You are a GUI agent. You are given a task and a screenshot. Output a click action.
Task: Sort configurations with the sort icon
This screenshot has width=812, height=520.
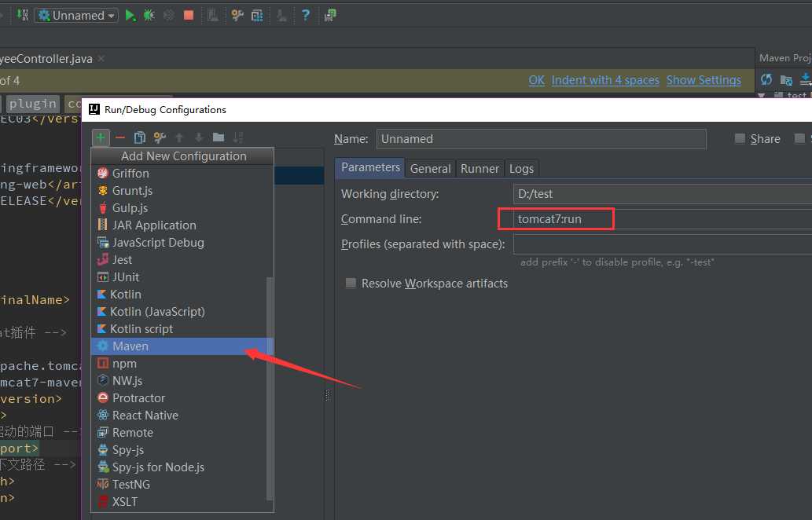click(x=238, y=137)
